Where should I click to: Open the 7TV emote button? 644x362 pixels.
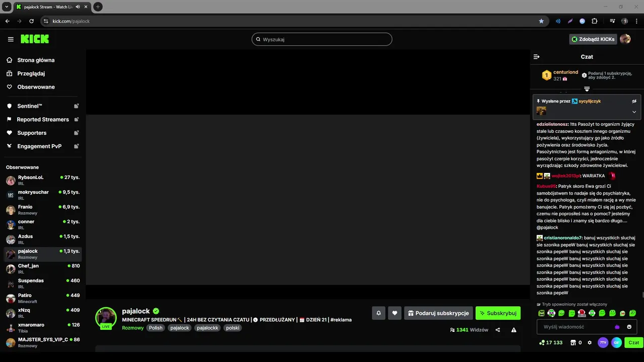click(603, 342)
